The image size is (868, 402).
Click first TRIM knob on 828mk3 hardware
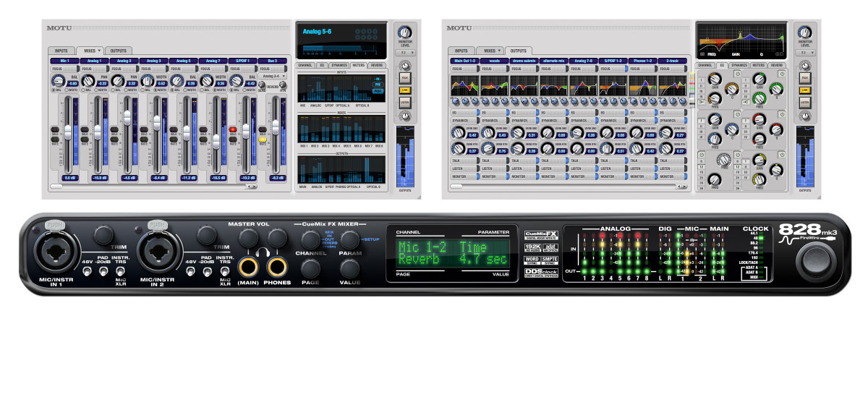pyautogui.click(x=103, y=235)
